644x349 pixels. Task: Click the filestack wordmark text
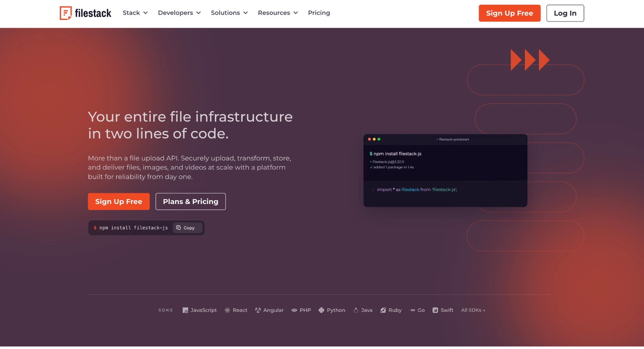(93, 13)
